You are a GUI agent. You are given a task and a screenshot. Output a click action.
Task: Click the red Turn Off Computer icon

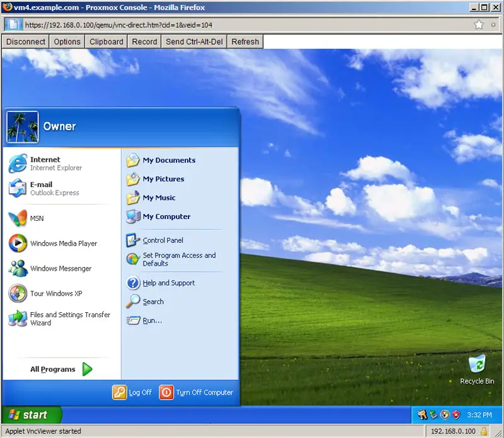tap(166, 393)
